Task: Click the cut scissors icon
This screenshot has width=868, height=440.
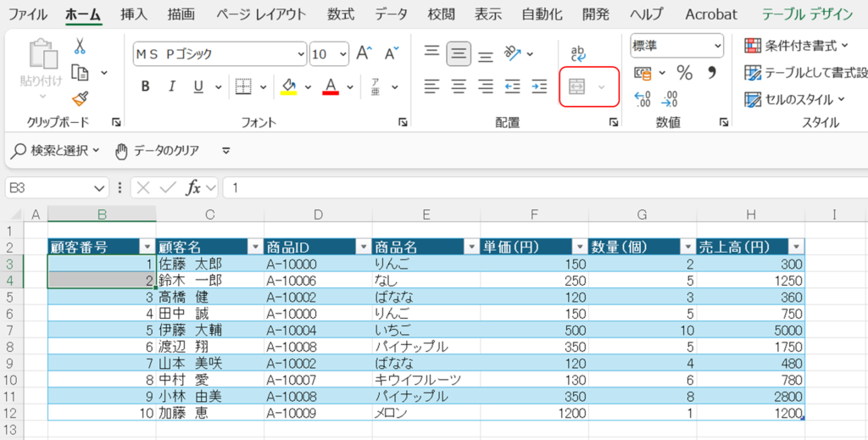Action: pyautogui.click(x=80, y=46)
